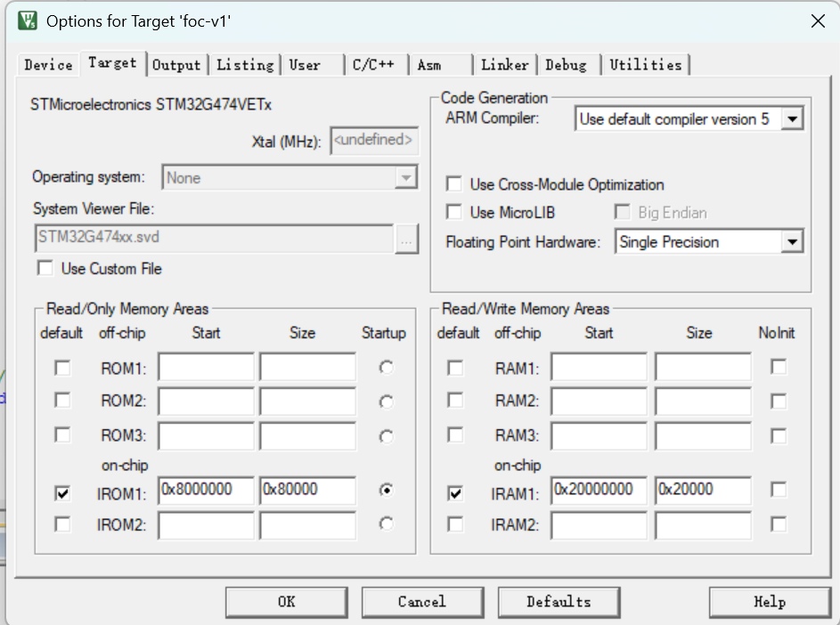The image size is (840, 625).
Task: Click the Cancel button
Action: coord(422,602)
